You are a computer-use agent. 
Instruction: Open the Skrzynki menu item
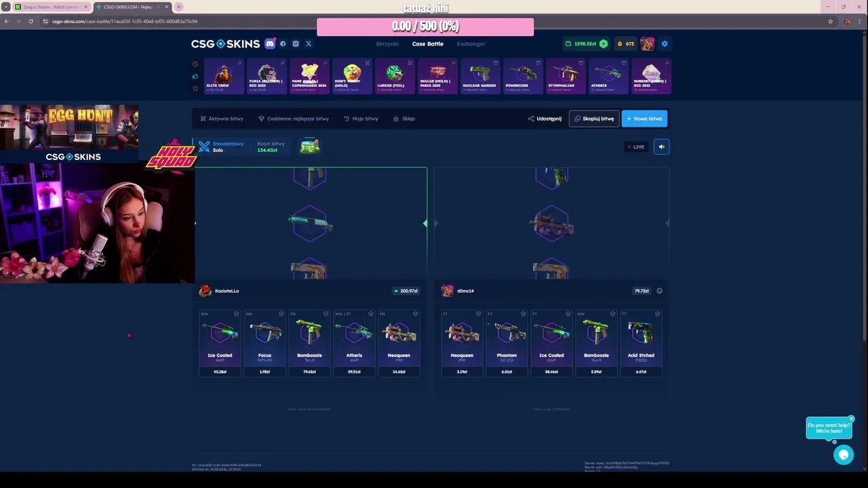387,43
